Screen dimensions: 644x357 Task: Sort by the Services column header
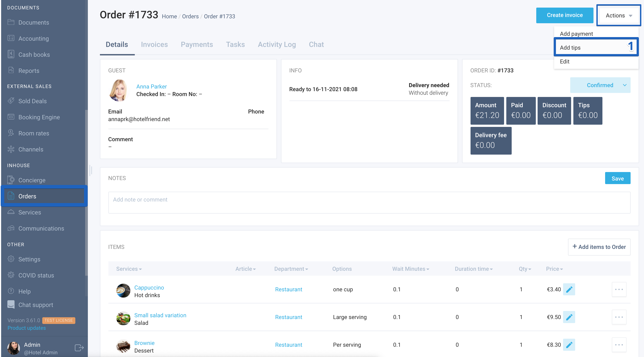pos(129,269)
